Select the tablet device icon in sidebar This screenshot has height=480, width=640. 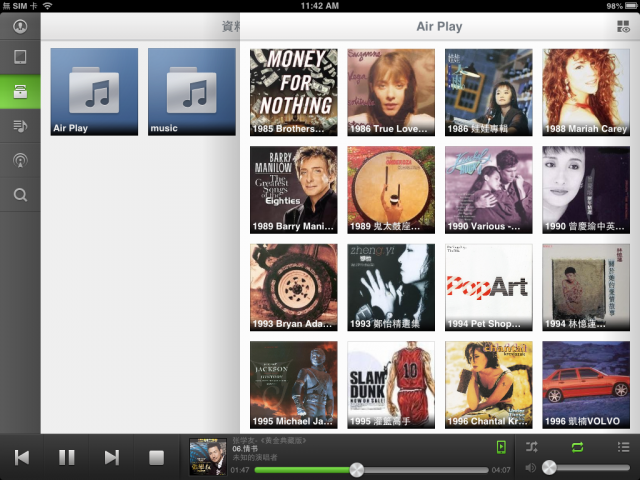pyautogui.click(x=20, y=57)
